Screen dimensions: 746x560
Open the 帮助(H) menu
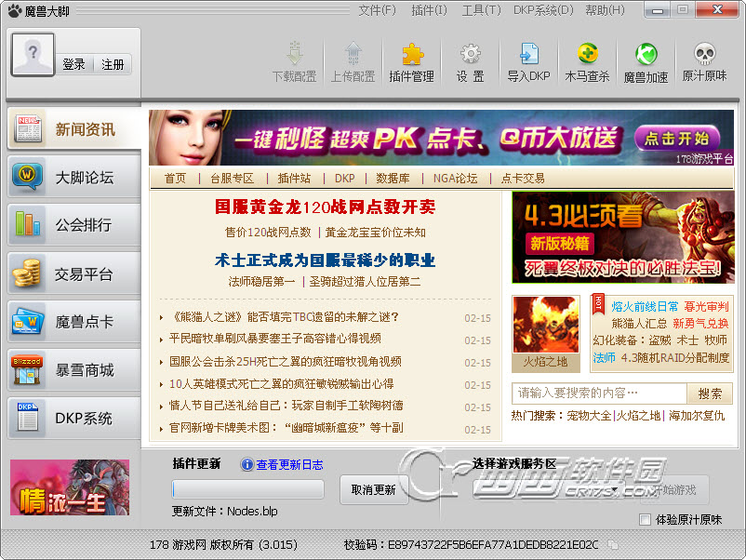(x=605, y=10)
